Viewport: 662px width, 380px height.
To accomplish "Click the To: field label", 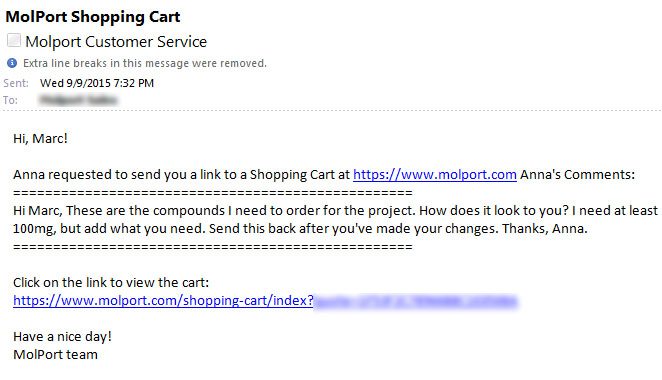I will click(x=11, y=100).
